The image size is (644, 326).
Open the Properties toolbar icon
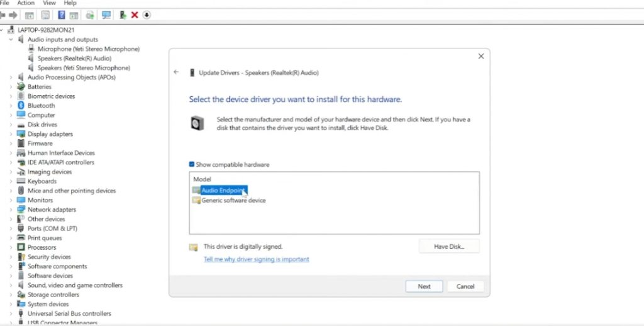[45, 15]
